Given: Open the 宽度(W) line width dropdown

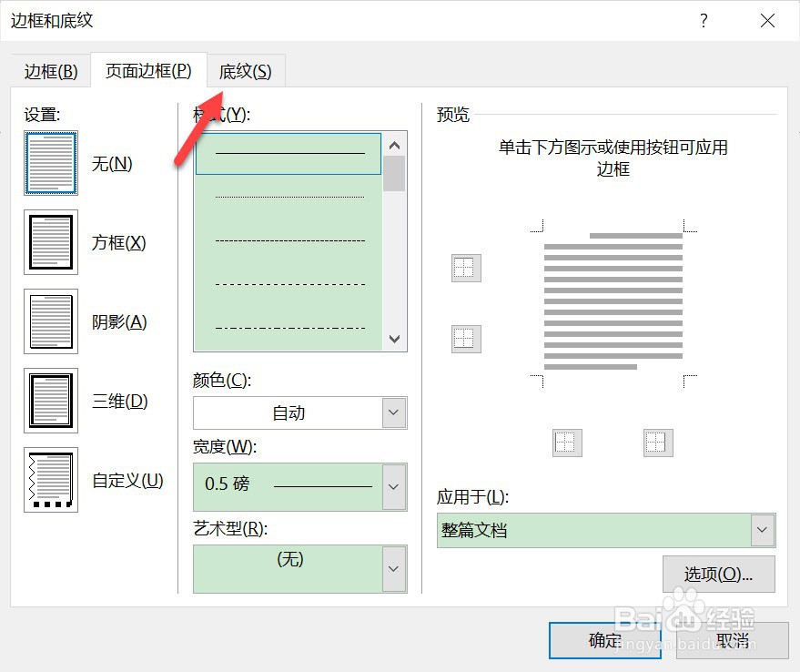Looking at the screenshot, I should [x=392, y=487].
